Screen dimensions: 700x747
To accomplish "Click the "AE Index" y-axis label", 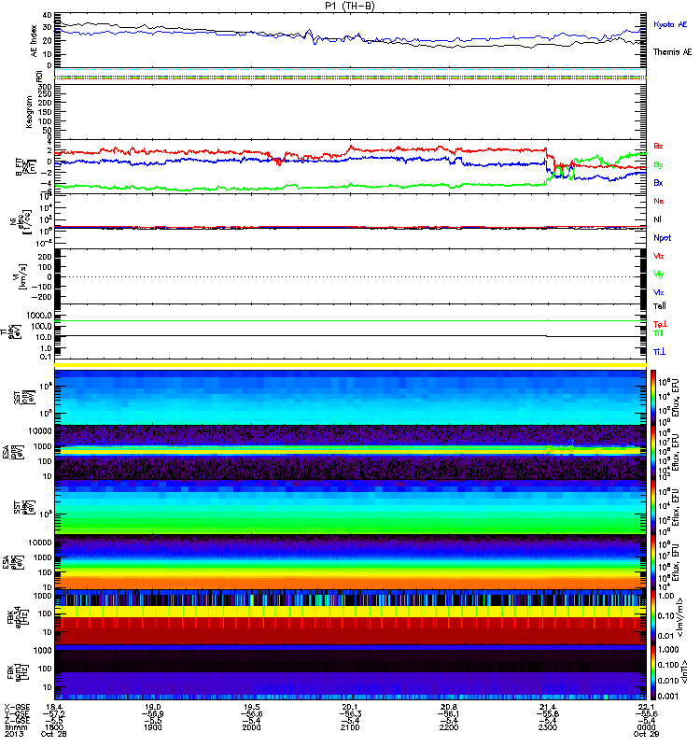I will coord(34,41).
